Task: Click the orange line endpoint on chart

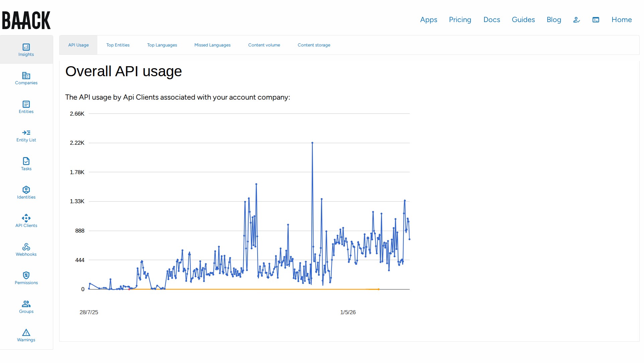Action: click(379, 289)
